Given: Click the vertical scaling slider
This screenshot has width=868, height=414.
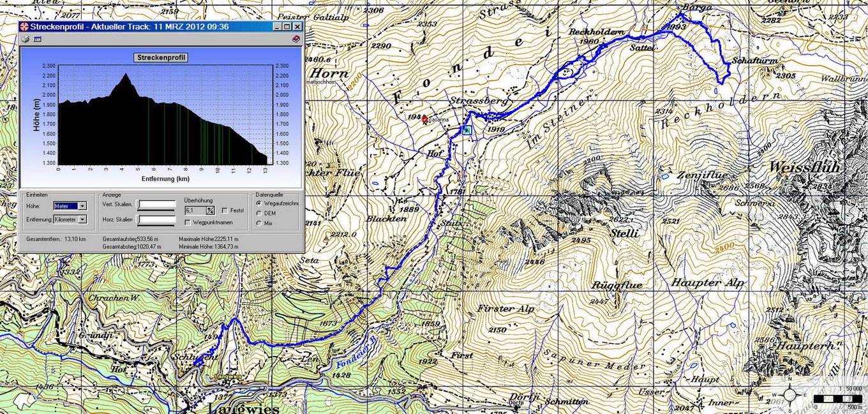Looking at the screenshot, I should click(157, 205).
